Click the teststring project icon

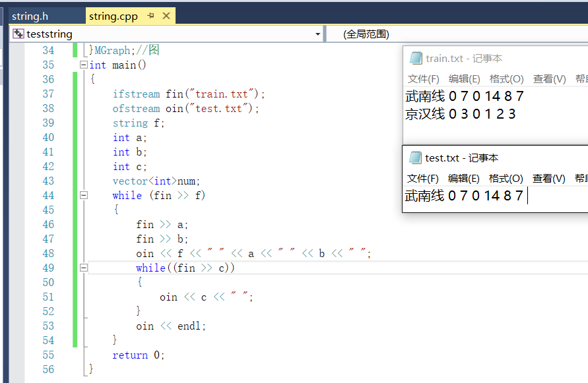pos(18,34)
